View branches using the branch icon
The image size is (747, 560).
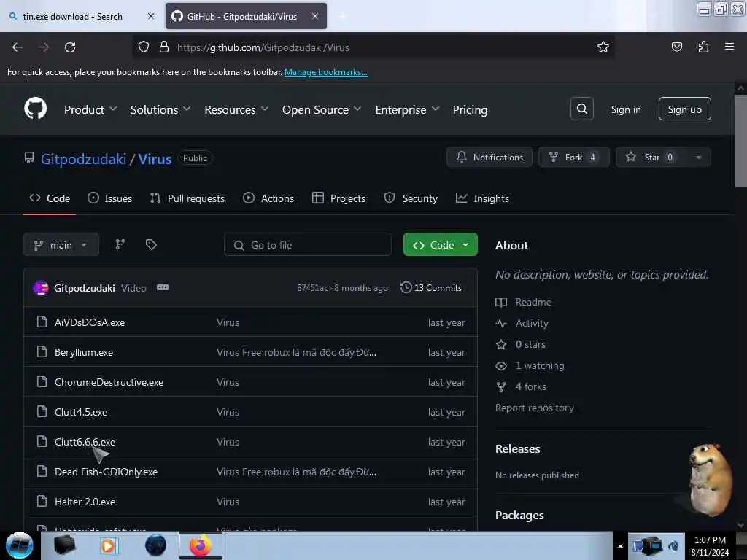pyautogui.click(x=120, y=245)
